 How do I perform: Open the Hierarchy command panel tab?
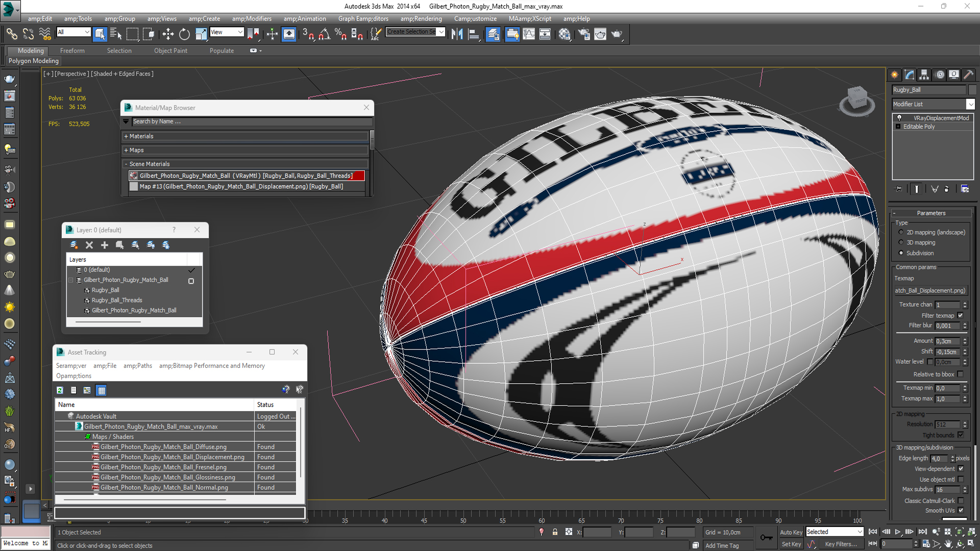(924, 74)
